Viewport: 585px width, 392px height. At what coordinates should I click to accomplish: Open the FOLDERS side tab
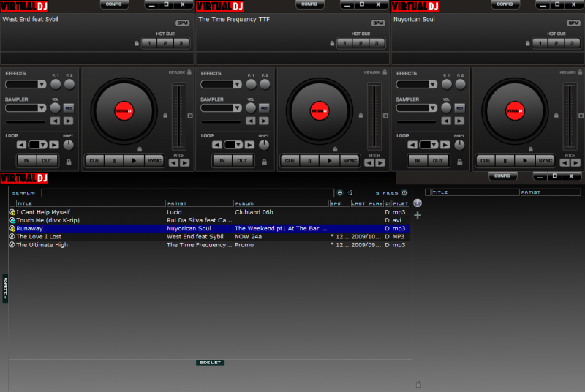[x=5, y=288]
